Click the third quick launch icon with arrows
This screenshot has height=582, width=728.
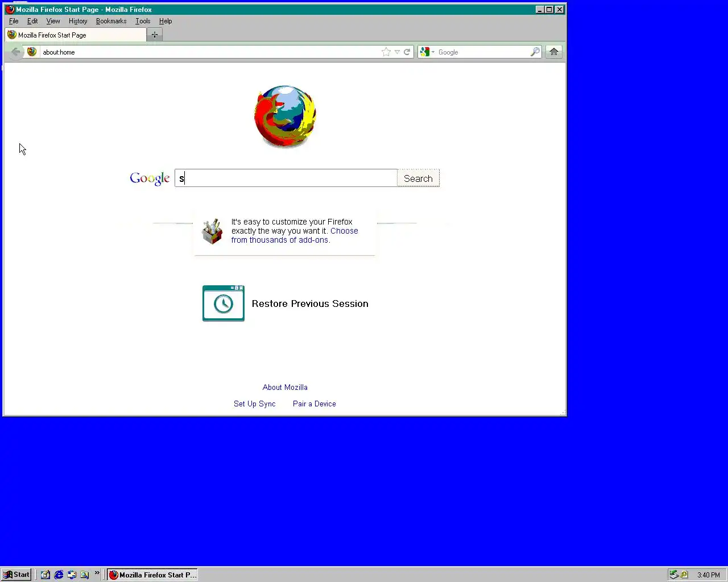[x=72, y=575]
